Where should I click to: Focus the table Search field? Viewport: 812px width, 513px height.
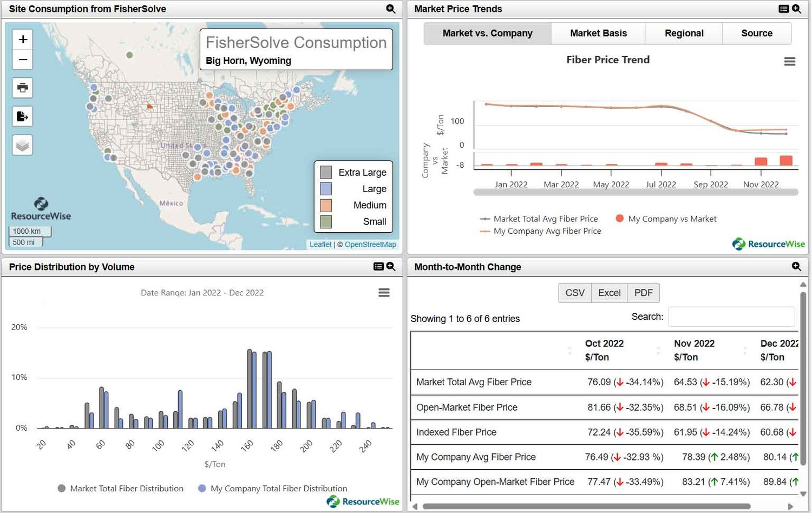click(731, 317)
